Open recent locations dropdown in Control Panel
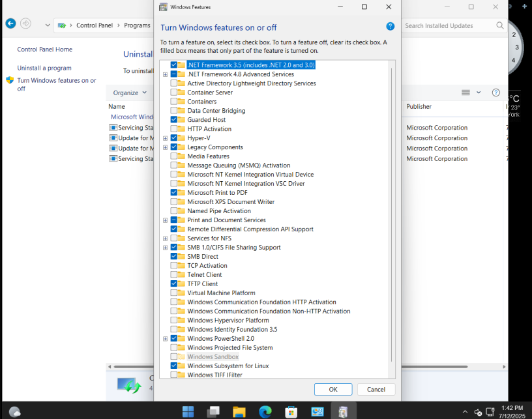The height and width of the screenshot is (419, 532). pyautogui.click(x=48, y=25)
